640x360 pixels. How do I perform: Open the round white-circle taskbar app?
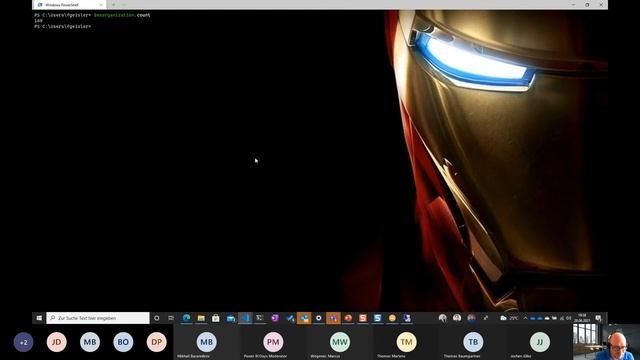[319, 318]
